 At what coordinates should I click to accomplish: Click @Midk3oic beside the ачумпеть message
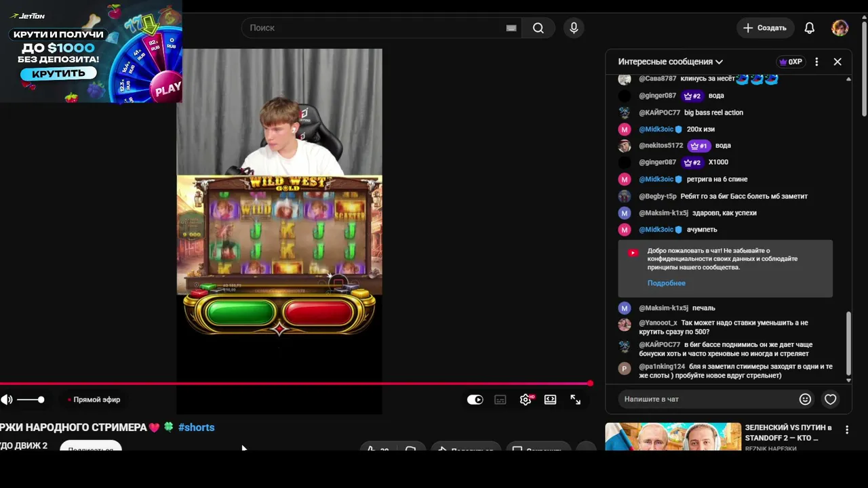coord(656,230)
